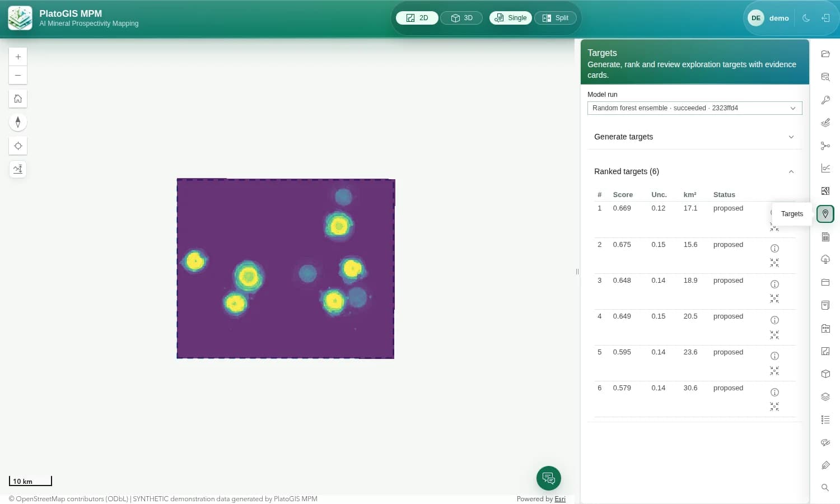
Task: Open the elevation profile tool
Action: pos(18,169)
